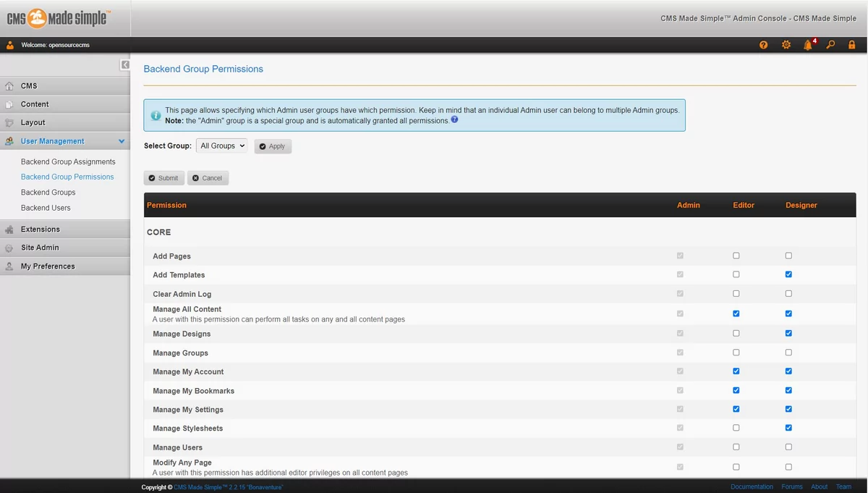Click the Permission column header
The height and width of the screenshot is (493, 868).
[166, 206]
